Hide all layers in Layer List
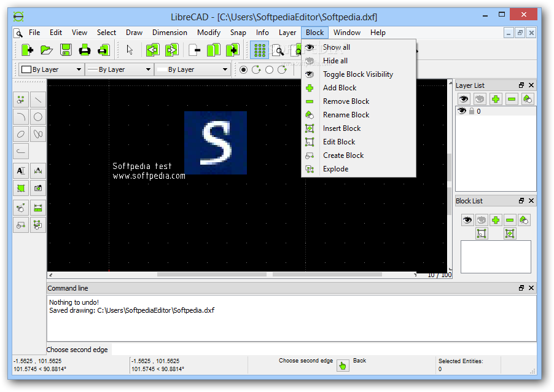The image size is (554, 392). (x=480, y=99)
